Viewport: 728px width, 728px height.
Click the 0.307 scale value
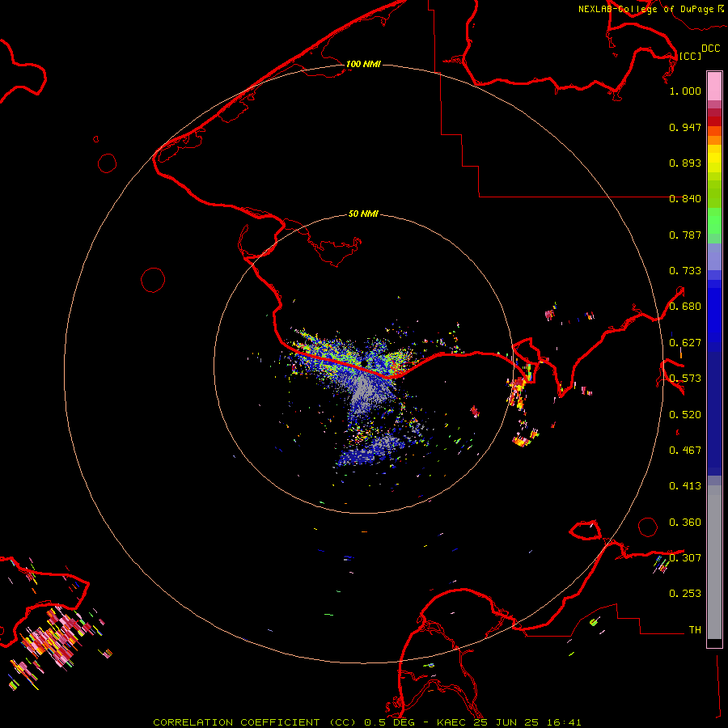685,557
